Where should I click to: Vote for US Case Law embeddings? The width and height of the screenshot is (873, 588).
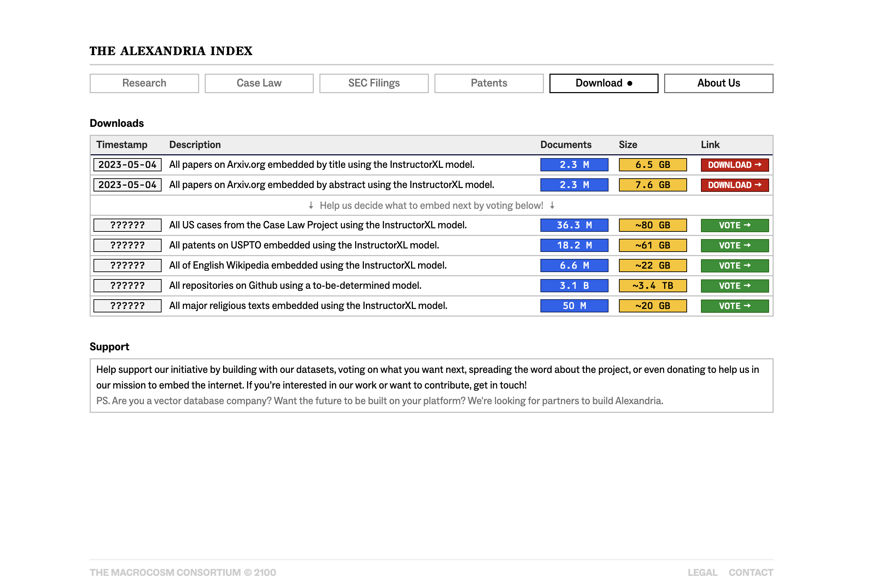pos(734,225)
